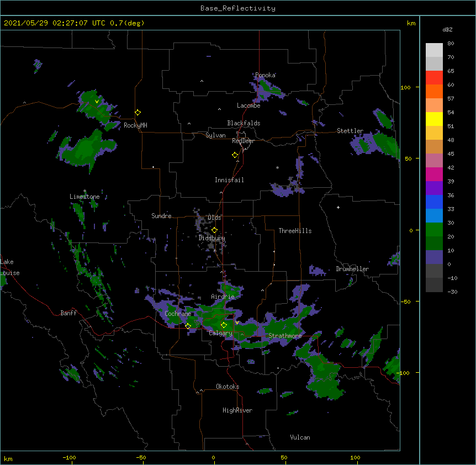Viewport: 476px width, 465px height.
Task: Select the pink 42-45 dBZ legend swatch
Action: (x=434, y=161)
